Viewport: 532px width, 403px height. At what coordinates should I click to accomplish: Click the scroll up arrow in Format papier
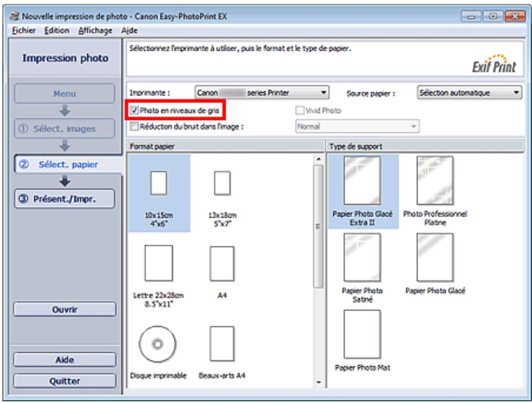coord(318,158)
